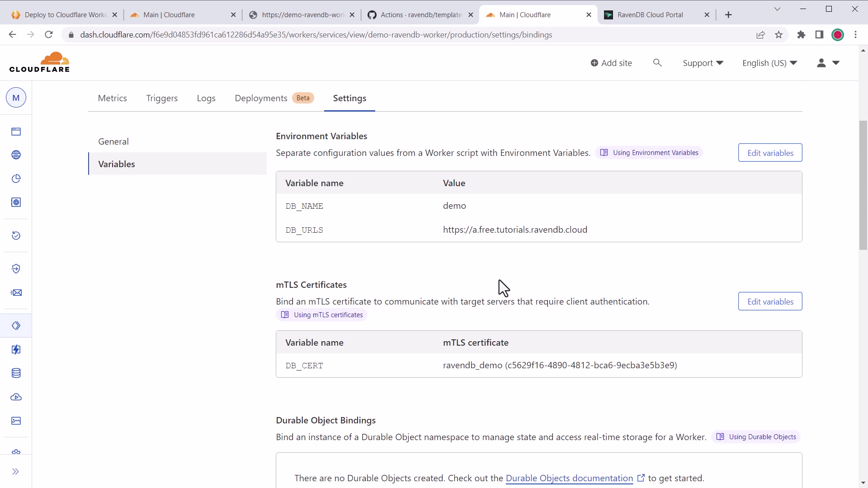The width and height of the screenshot is (868, 488).
Task: Share this page icon in address bar
Action: [x=760, y=35]
